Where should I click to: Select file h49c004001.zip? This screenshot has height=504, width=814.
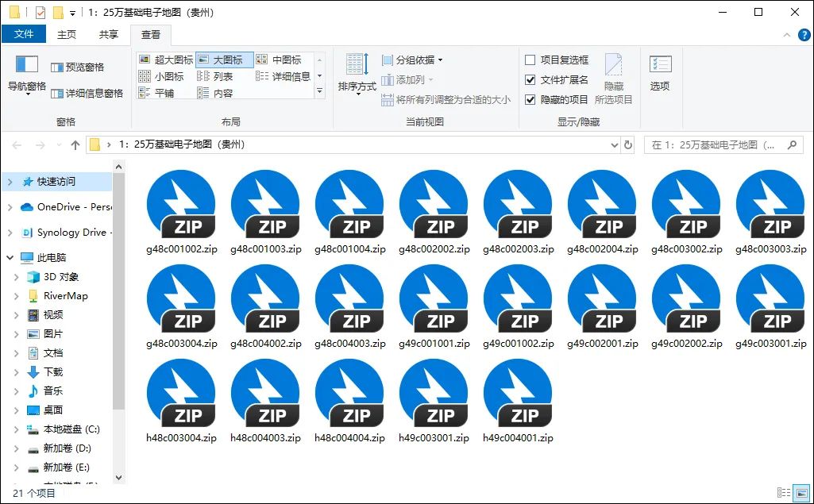[x=518, y=402]
